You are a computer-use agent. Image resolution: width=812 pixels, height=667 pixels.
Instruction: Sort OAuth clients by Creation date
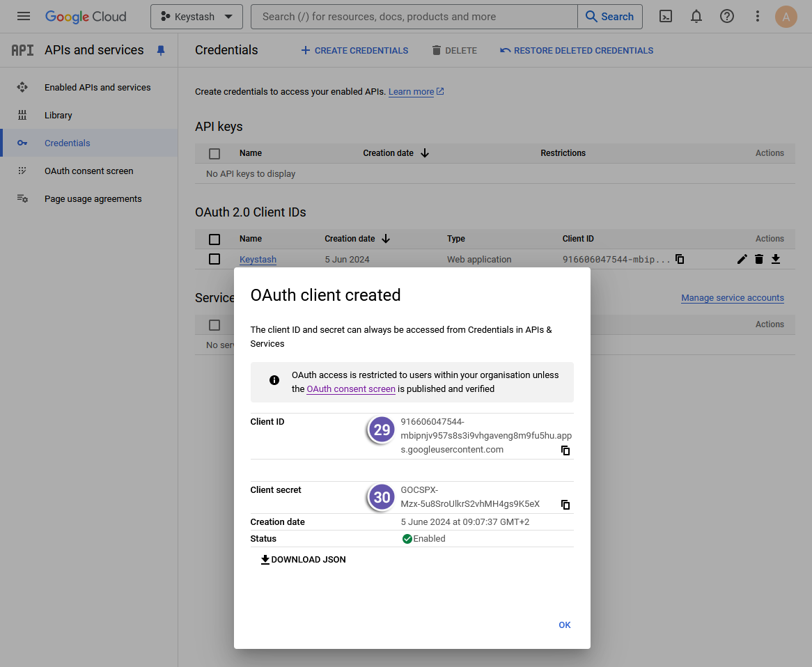tap(357, 239)
